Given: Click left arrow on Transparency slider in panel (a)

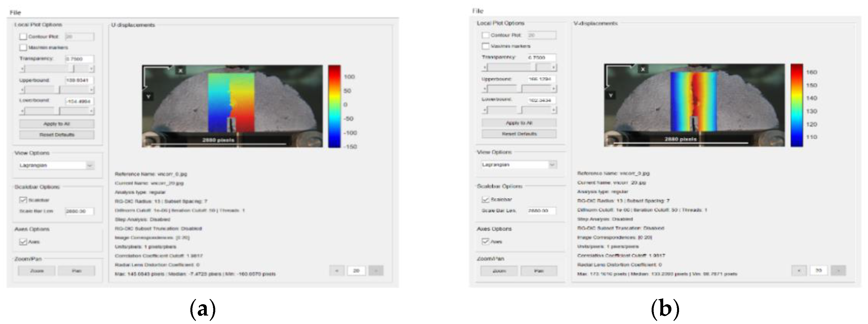Looking at the screenshot, I should [x=22, y=69].
